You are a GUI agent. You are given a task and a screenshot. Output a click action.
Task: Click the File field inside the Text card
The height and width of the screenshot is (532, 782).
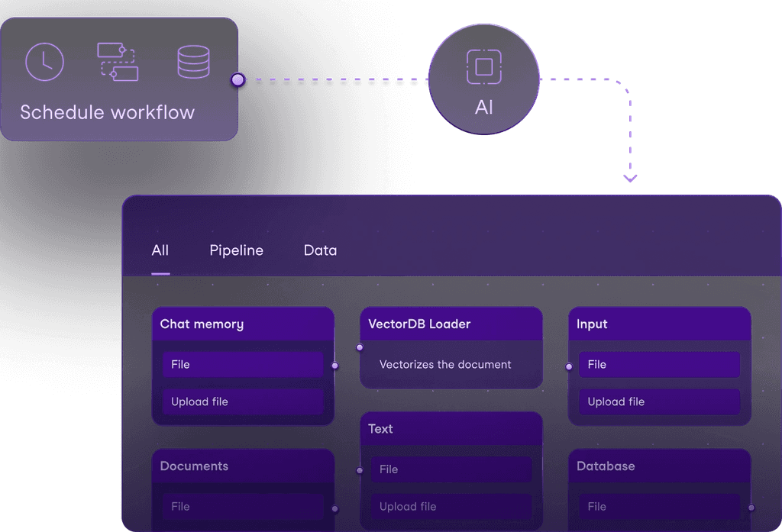451,469
